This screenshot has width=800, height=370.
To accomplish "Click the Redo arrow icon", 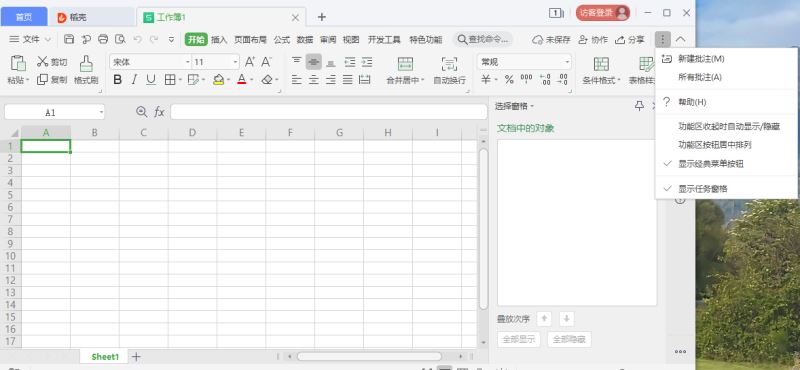I will click(154, 39).
